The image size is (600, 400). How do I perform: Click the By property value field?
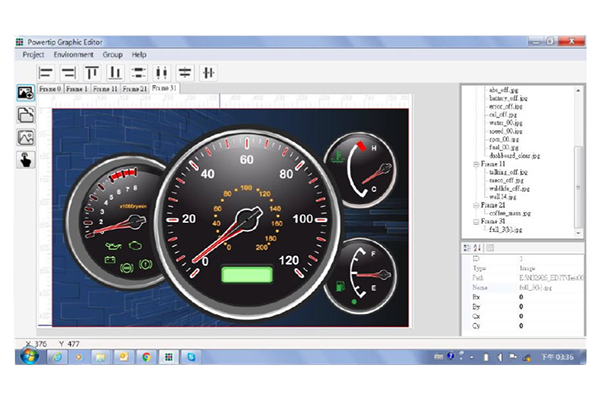[550, 307]
